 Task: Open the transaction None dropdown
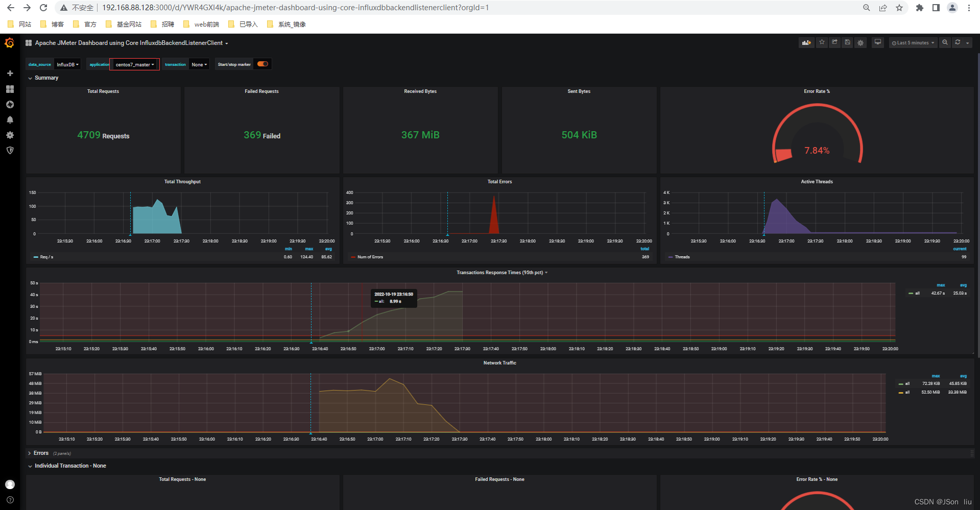click(x=199, y=64)
